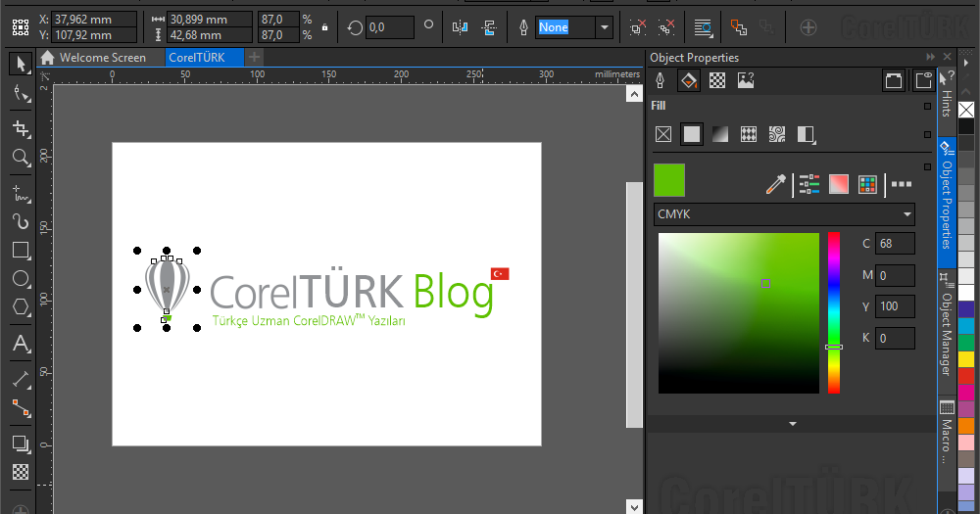Select the Shape edit tool
This screenshot has width=980, height=514.
[21, 94]
